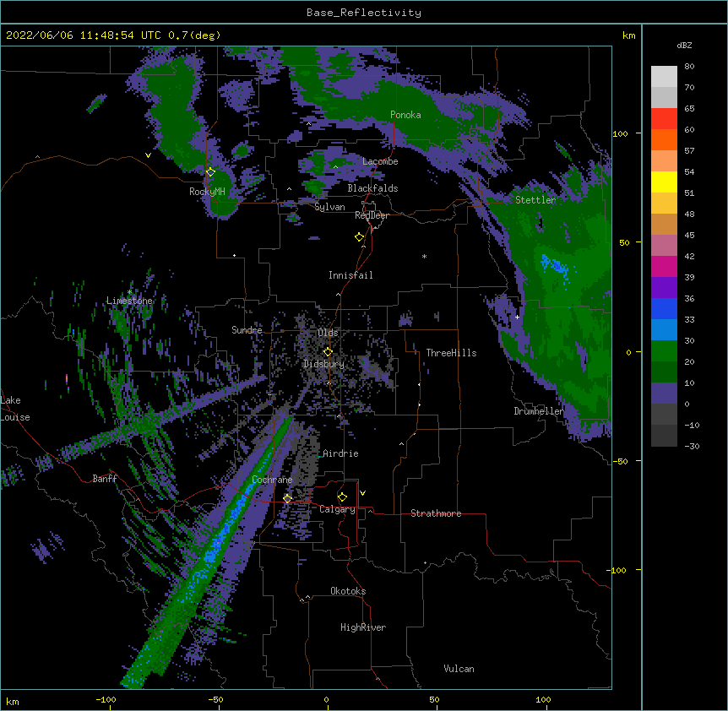Image resolution: width=728 pixels, height=711 pixels.
Task: Click the Airdrie city label
Action: coord(340,453)
